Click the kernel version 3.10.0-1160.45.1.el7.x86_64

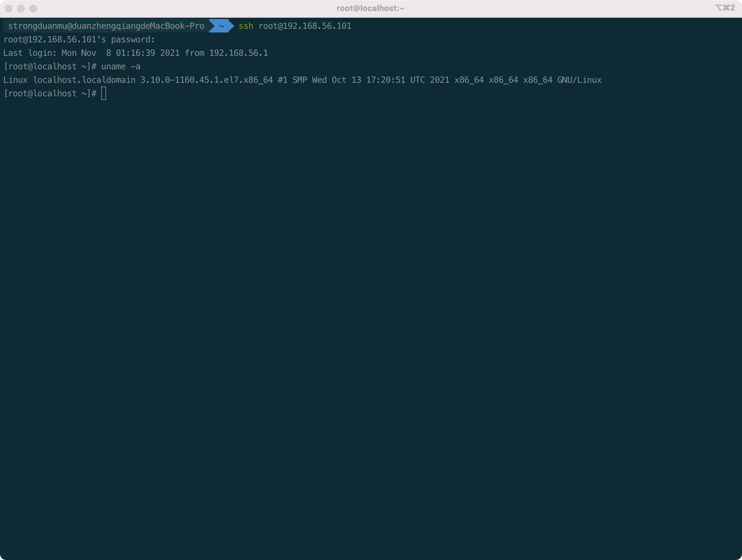206,80
